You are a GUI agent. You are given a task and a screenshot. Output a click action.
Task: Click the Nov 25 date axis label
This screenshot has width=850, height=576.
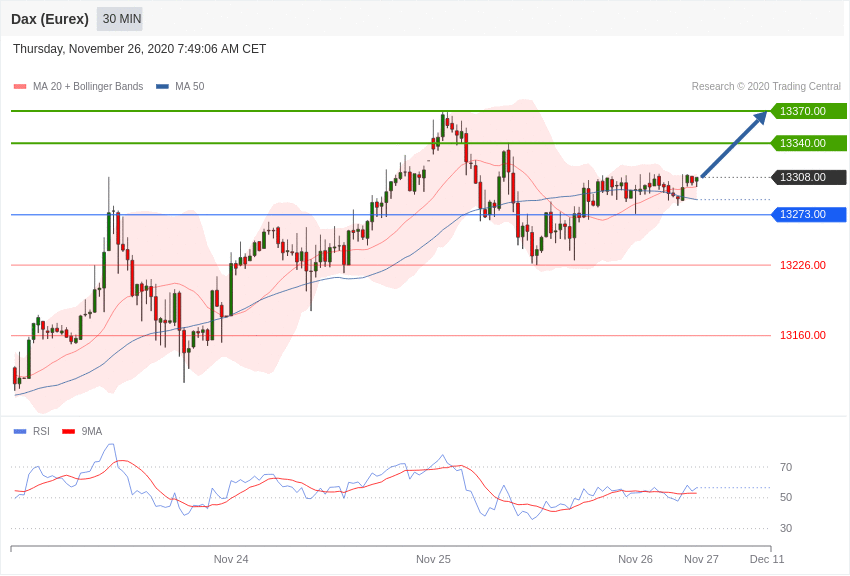pyautogui.click(x=433, y=559)
